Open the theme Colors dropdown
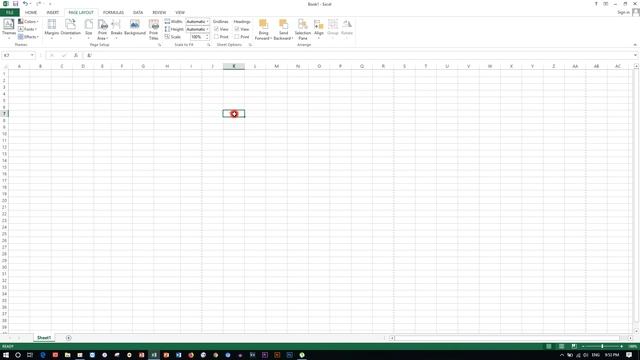The width and height of the screenshot is (640, 360). click(x=28, y=22)
